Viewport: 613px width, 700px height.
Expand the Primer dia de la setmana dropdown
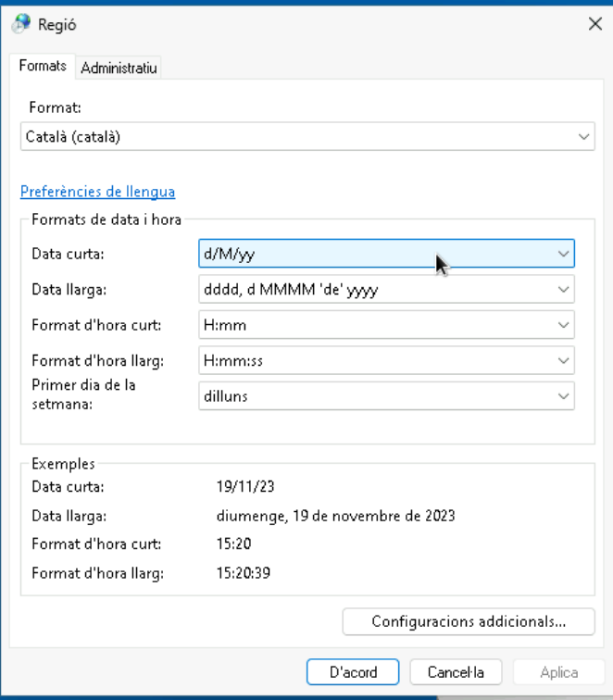pyautogui.click(x=386, y=395)
